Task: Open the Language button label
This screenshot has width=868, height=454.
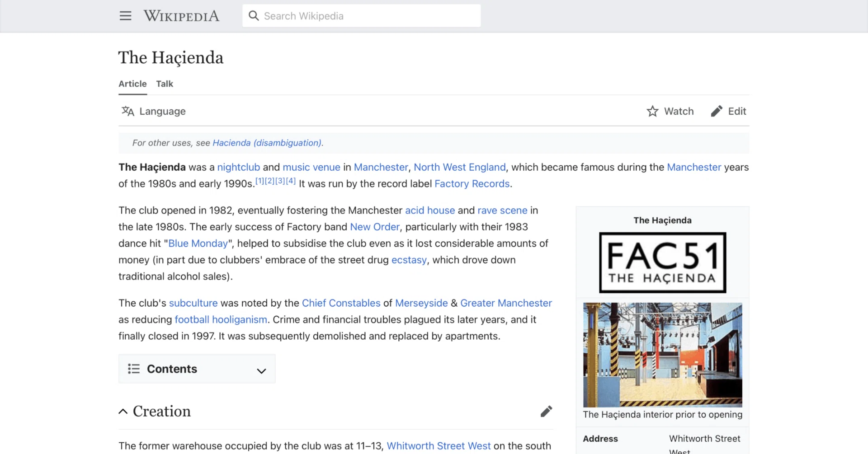Action: click(162, 111)
